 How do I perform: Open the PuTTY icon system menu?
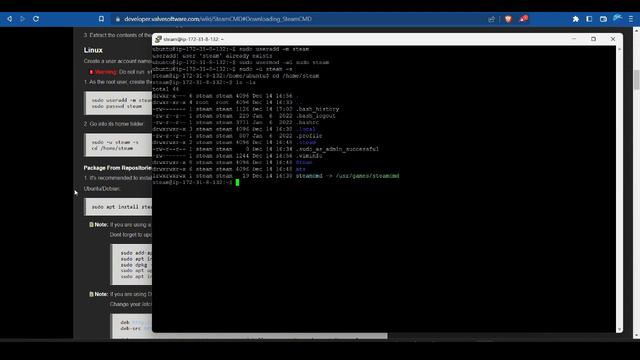[158, 39]
